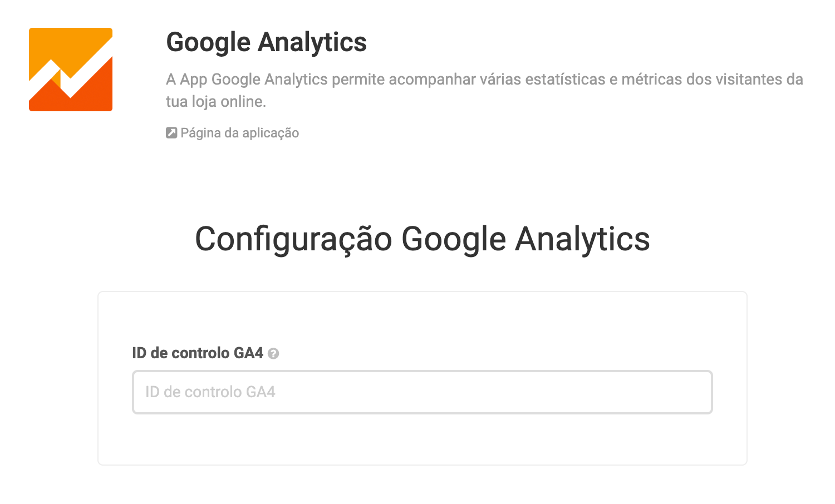
Task: Open the "Página da aplicação" link
Action: point(239,133)
